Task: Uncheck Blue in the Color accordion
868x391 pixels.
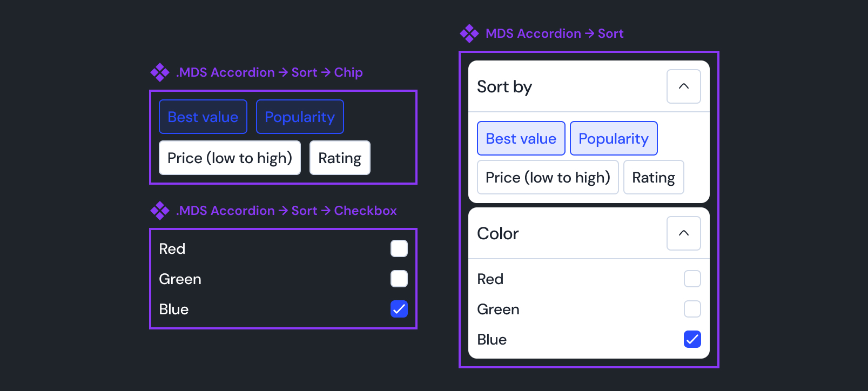Action: pyautogui.click(x=692, y=340)
